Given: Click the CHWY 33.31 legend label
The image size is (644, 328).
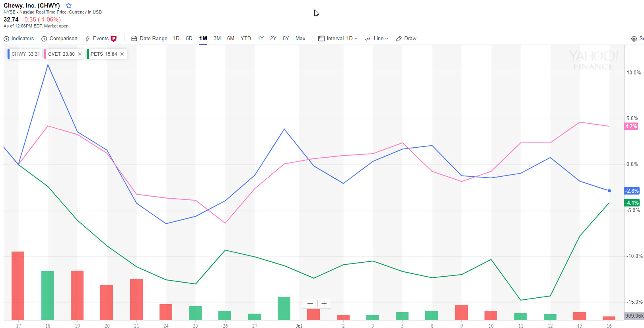Looking at the screenshot, I should [25, 54].
